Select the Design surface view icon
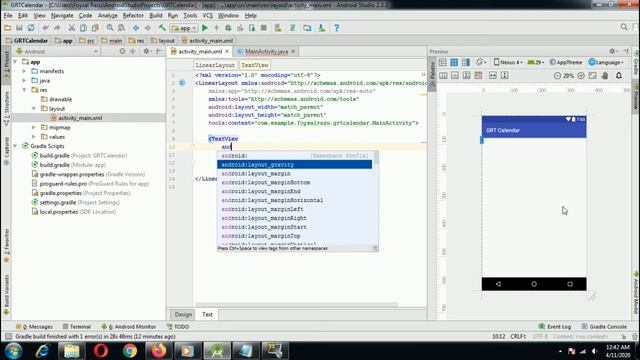This screenshot has width=640, height=360. pos(442,62)
